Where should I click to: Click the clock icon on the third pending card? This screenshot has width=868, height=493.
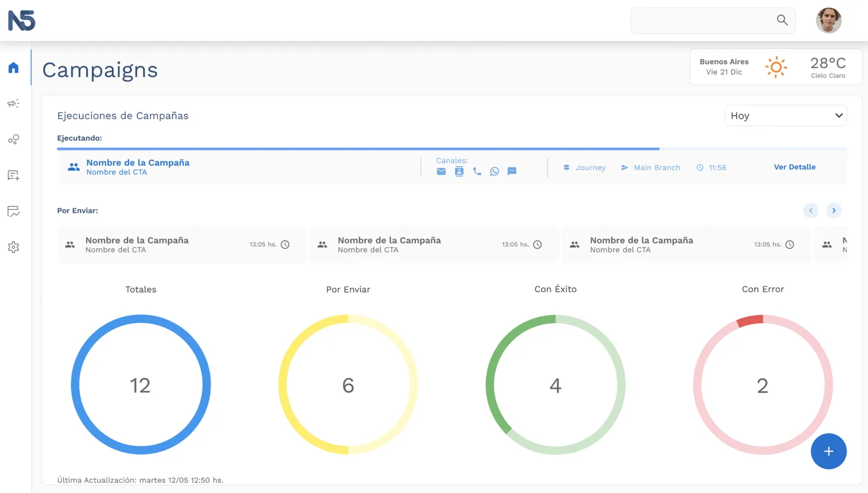coord(789,245)
